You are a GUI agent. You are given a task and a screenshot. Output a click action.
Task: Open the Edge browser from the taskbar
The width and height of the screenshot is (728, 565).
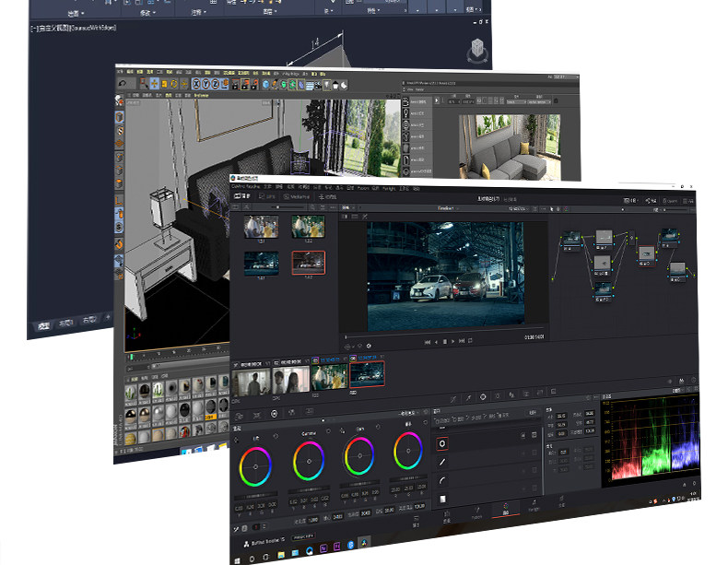coord(310,550)
